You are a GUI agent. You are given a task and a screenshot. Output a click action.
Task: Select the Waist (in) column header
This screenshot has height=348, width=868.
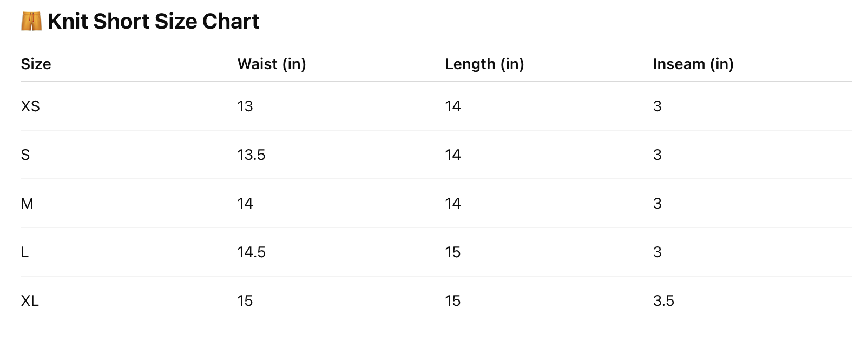pyautogui.click(x=272, y=64)
